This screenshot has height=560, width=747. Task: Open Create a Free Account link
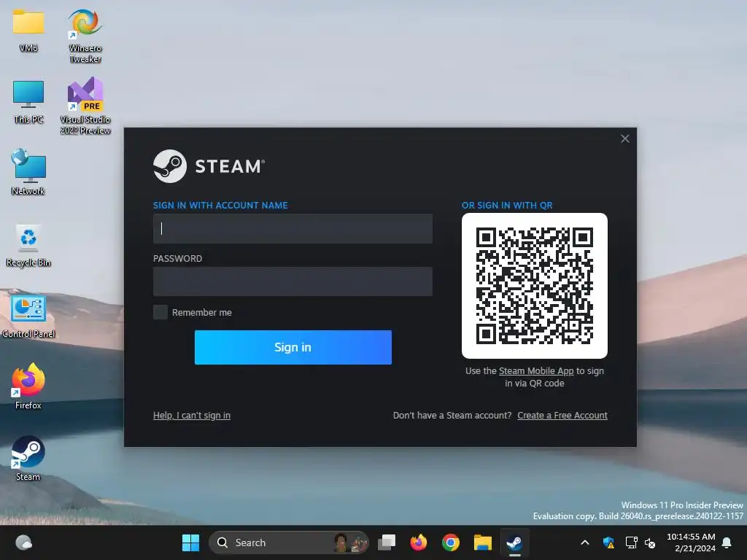562,415
